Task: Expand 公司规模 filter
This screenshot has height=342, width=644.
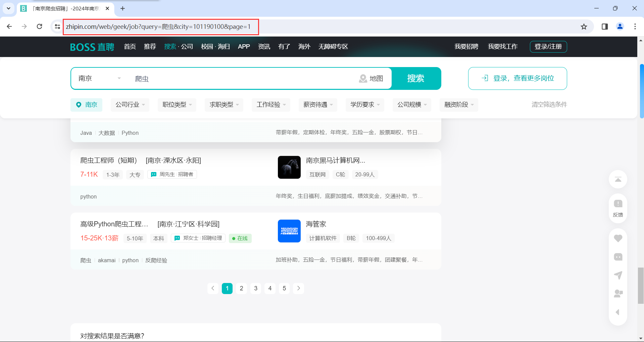Action: pyautogui.click(x=412, y=105)
